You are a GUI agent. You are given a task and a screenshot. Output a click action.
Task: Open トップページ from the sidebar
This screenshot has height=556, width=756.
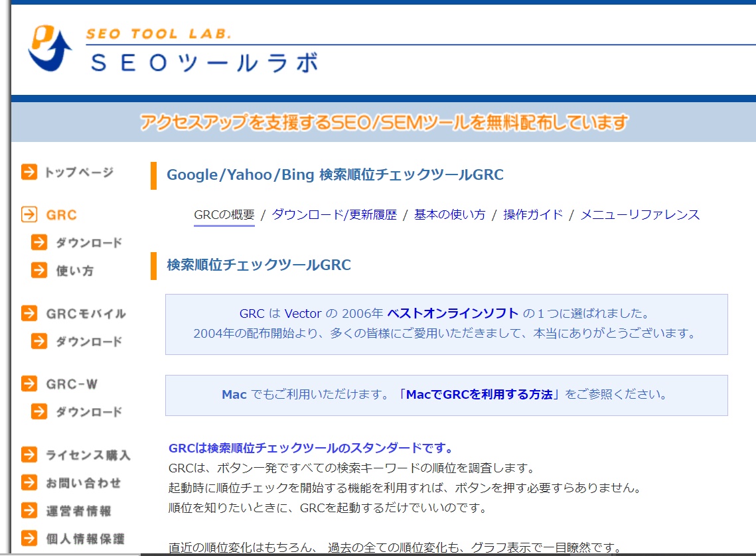[x=79, y=172]
